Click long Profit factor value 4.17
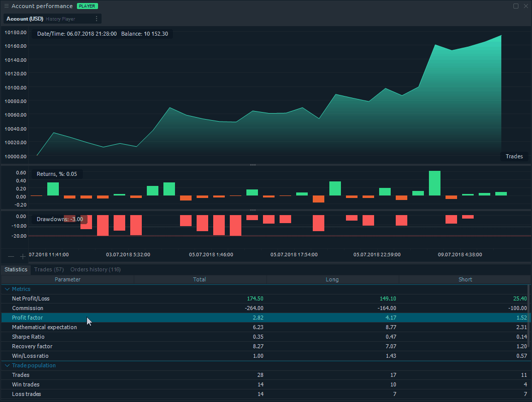Screen dimensions: 532x402 point(391,318)
